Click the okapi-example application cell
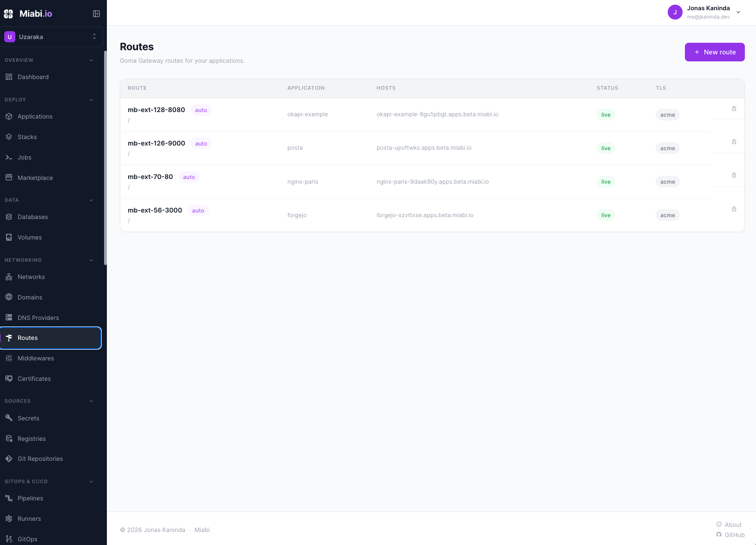 pyautogui.click(x=308, y=114)
